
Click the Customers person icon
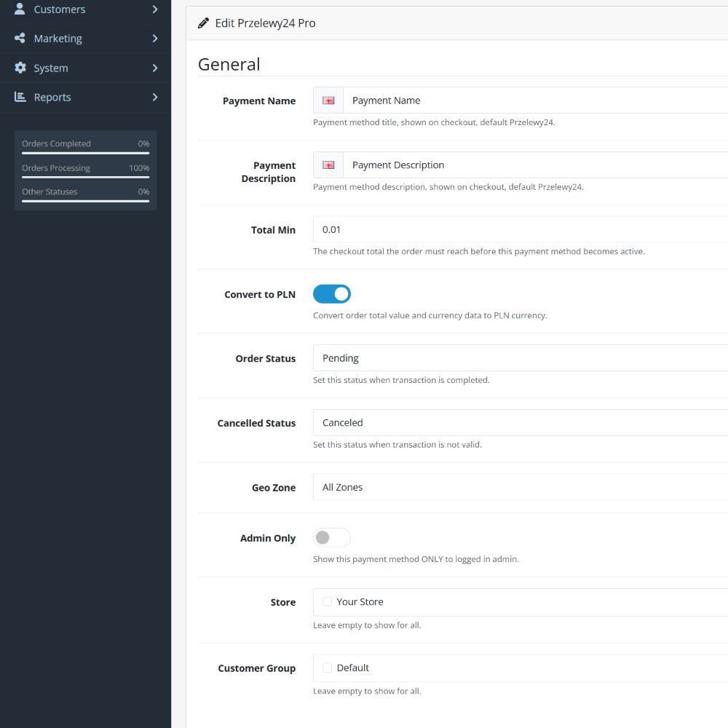20,9
